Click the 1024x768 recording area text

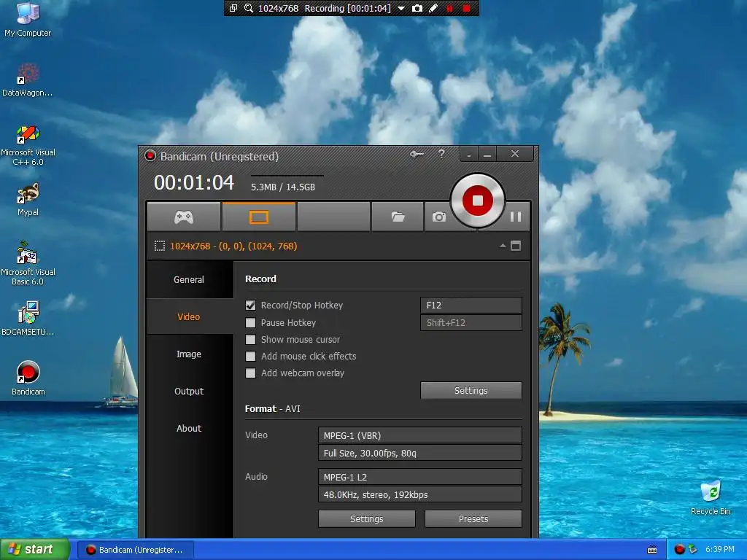[233, 246]
